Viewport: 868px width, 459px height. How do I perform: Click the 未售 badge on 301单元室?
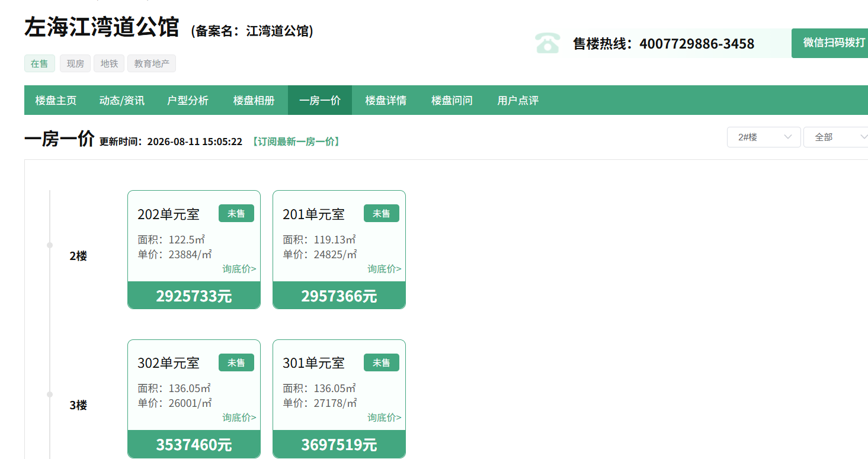point(382,362)
